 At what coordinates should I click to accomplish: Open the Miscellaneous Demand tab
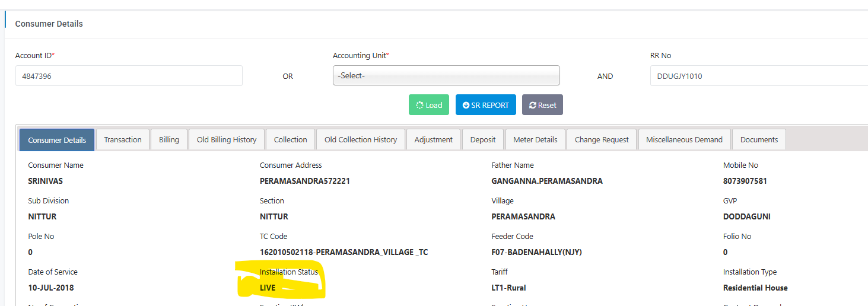click(684, 140)
